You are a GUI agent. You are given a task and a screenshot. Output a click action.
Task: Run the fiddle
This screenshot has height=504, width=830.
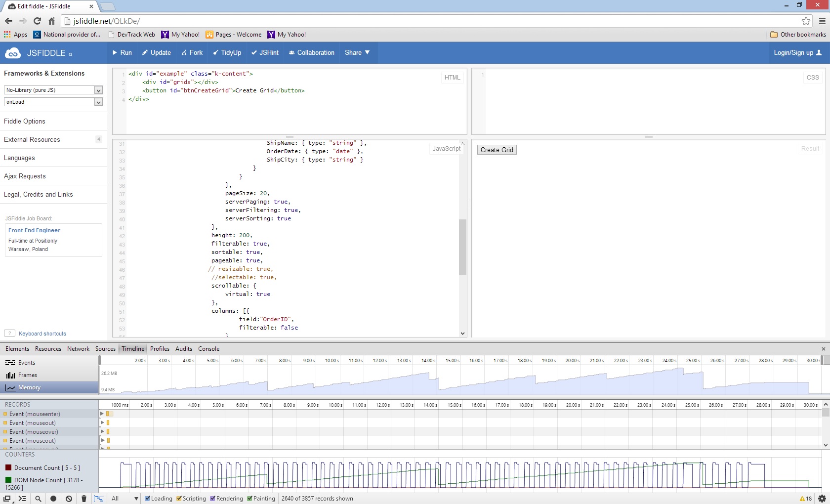coord(122,52)
